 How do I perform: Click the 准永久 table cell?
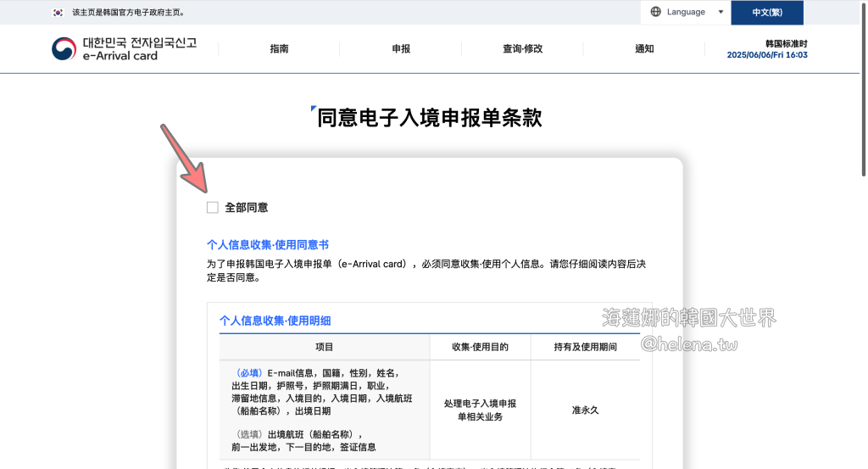point(585,410)
